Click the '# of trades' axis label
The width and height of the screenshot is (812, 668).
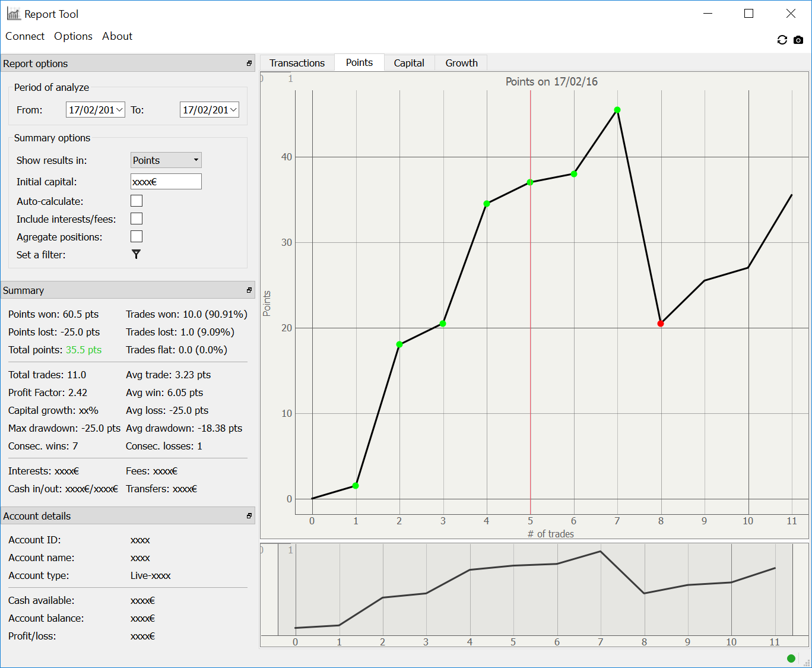[x=551, y=534]
